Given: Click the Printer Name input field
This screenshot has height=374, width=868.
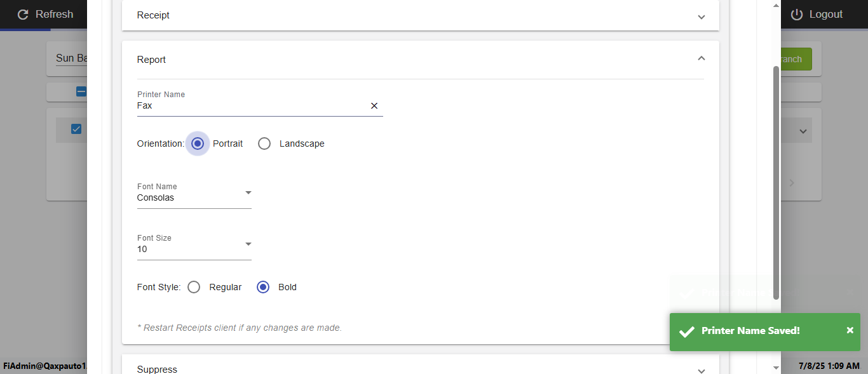Looking at the screenshot, I should click(251, 106).
